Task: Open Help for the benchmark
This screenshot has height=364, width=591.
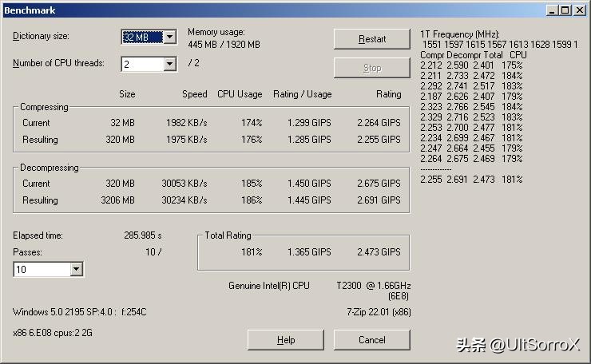Action: pos(285,340)
